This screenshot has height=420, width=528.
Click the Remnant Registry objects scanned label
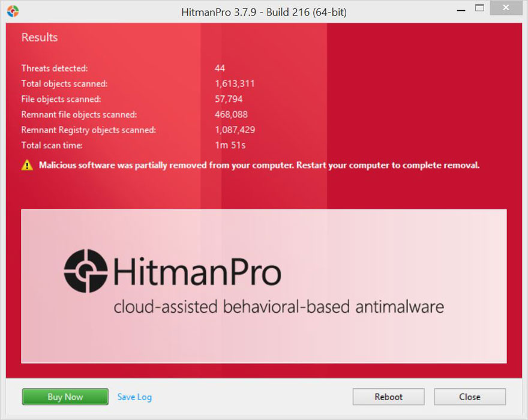(89, 130)
